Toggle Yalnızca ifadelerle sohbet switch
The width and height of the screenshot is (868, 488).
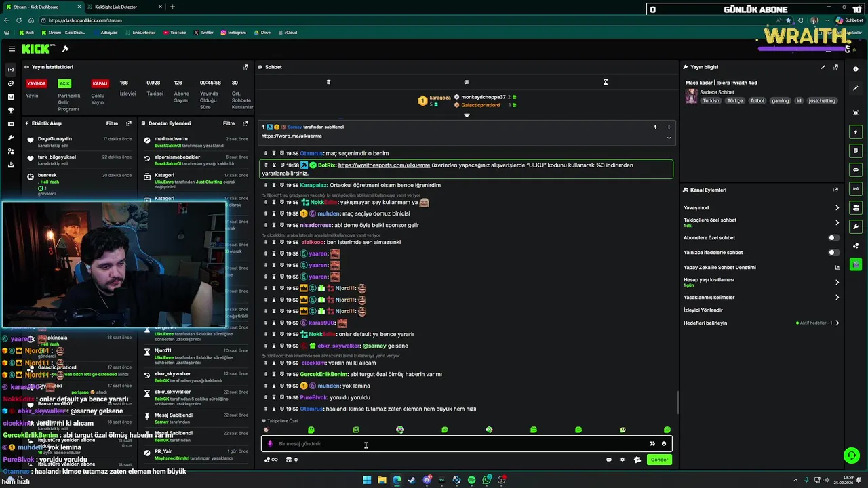click(833, 253)
